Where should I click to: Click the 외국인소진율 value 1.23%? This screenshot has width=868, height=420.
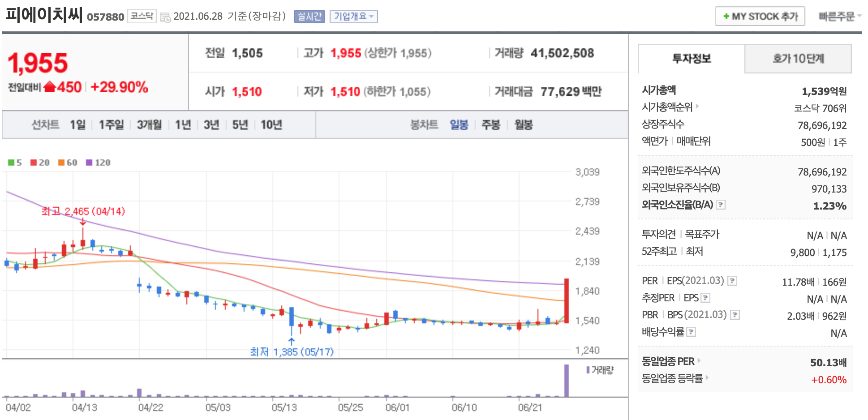pyautogui.click(x=830, y=206)
